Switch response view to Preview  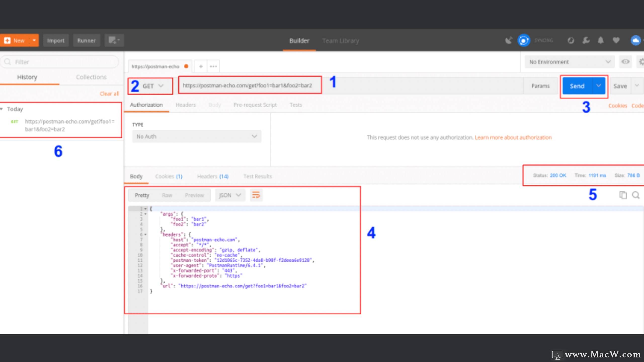coord(194,195)
